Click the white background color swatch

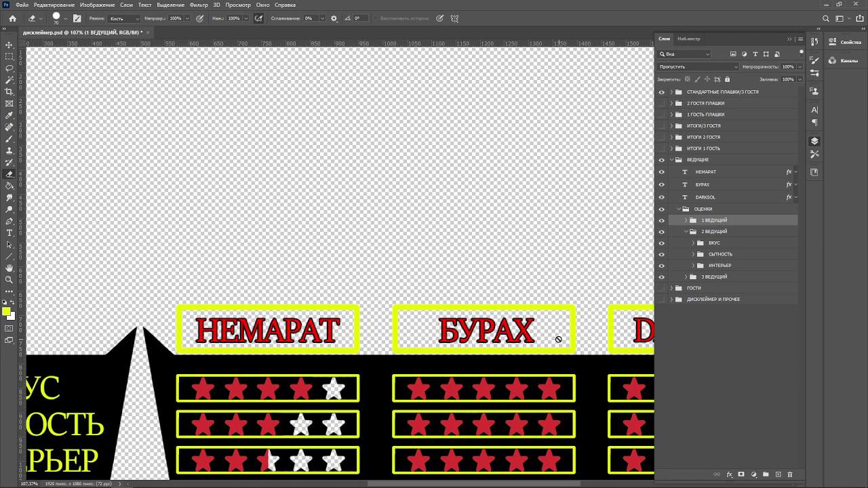(12, 317)
